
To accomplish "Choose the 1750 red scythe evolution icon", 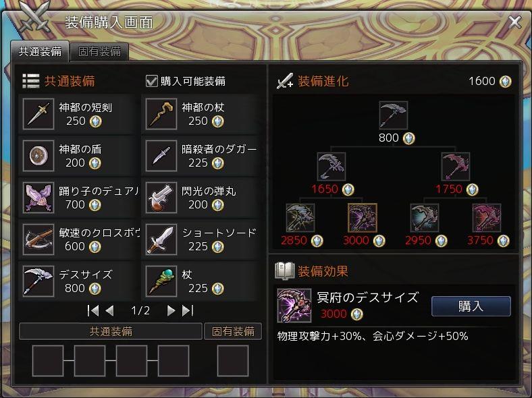I will click(456, 167).
